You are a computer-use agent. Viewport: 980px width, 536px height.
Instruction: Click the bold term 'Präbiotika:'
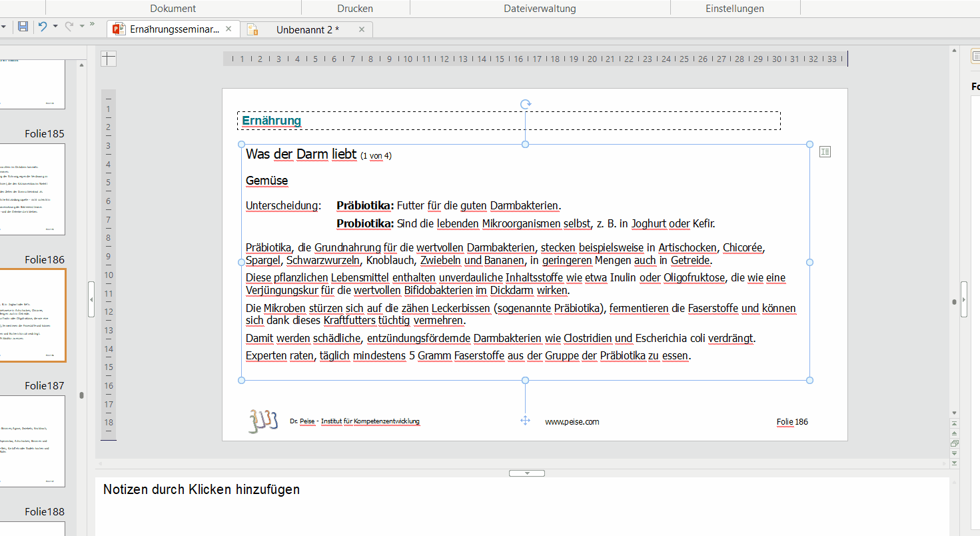(365, 205)
